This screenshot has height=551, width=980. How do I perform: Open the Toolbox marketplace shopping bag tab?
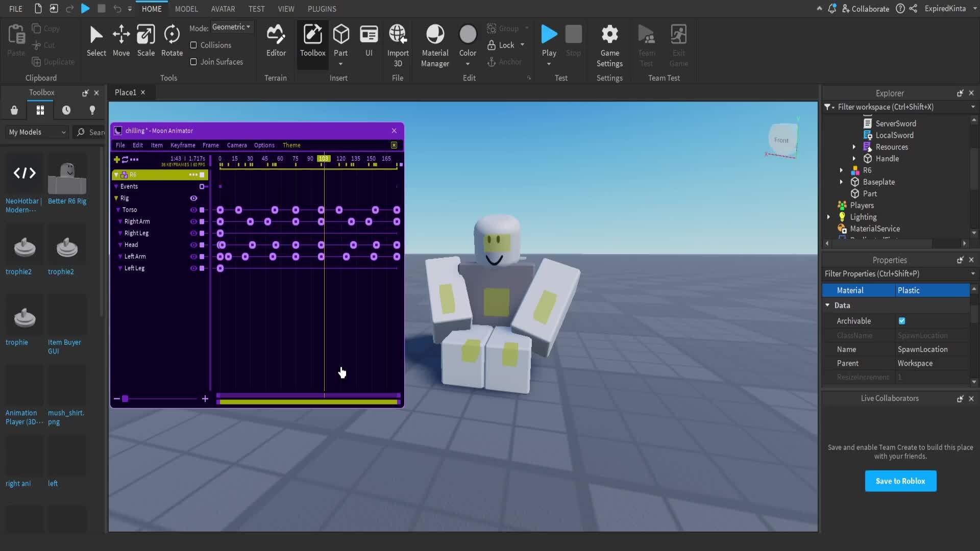(14, 110)
